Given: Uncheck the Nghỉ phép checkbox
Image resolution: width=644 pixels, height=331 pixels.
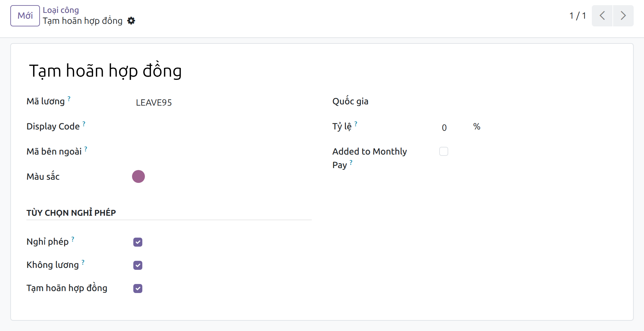Looking at the screenshot, I should [138, 242].
